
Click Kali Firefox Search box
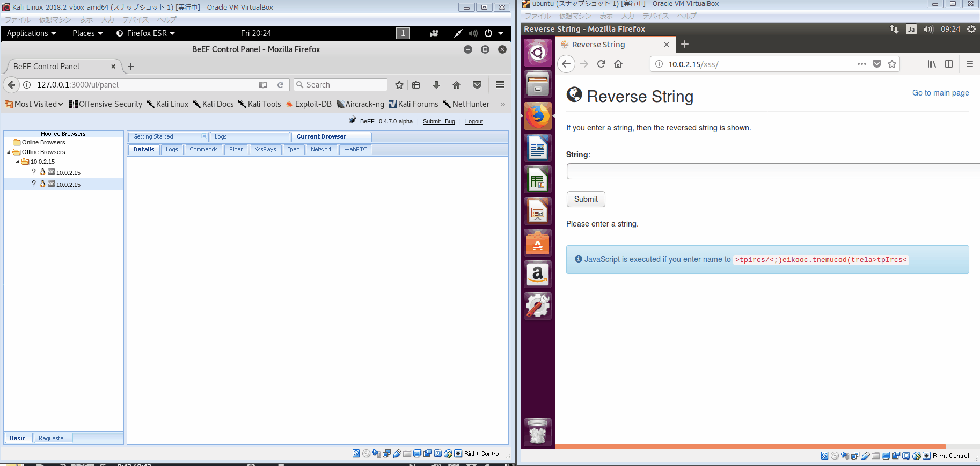coord(340,85)
